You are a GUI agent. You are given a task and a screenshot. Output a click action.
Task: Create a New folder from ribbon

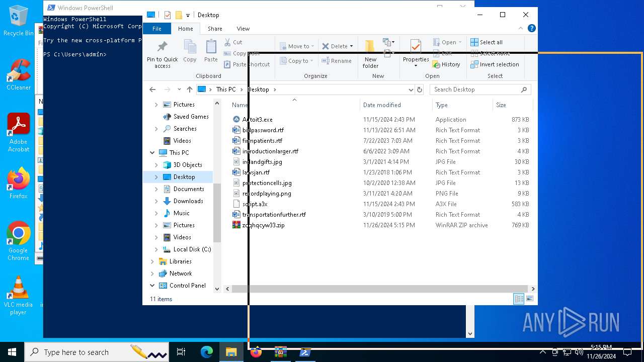pyautogui.click(x=370, y=53)
